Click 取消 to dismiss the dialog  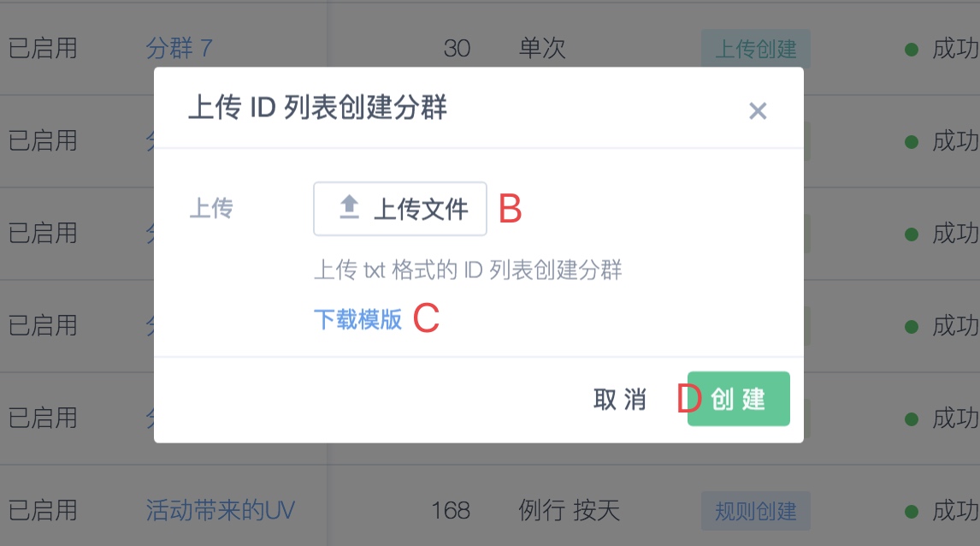pos(619,399)
